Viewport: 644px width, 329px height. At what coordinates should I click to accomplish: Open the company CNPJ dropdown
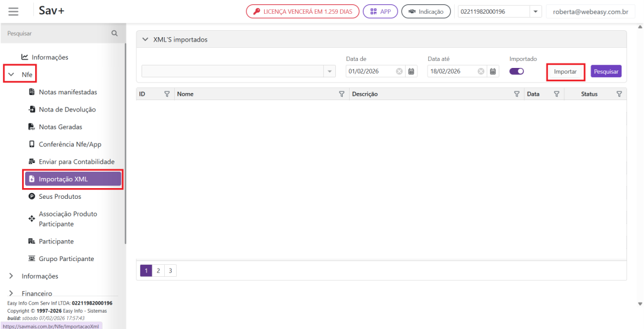(535, 12)
